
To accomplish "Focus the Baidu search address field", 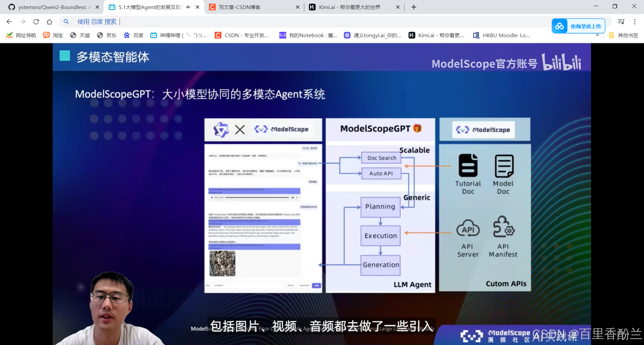I will (x=302, y=22).
